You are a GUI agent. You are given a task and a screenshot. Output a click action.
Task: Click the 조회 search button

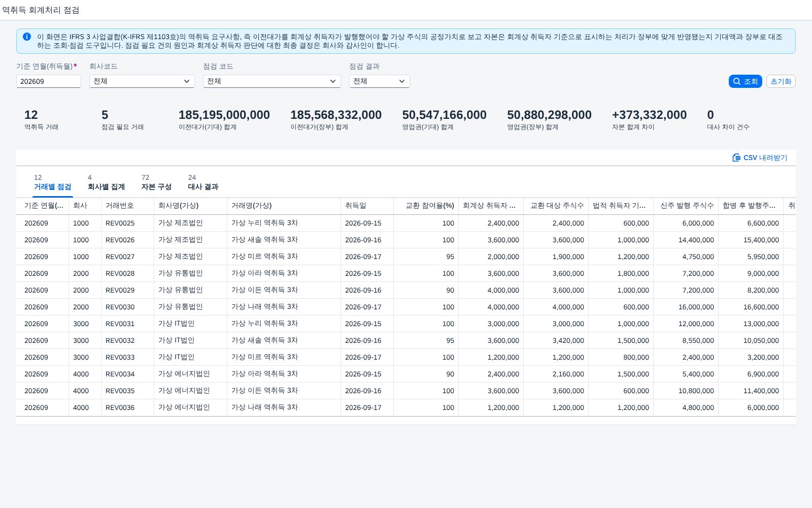tap(746, 81)
